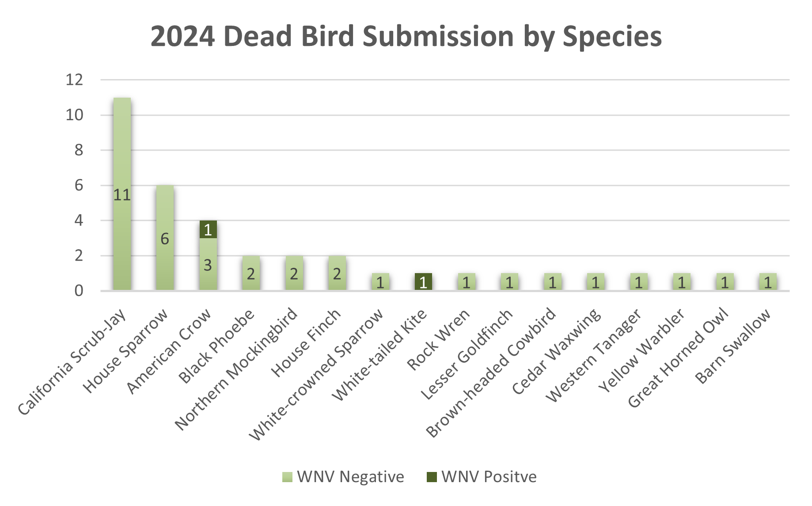Select the dark green White-tailed Kite bar
Image resolution: width=812 pixels, height=506 pixels.
(x=423, y=282)
